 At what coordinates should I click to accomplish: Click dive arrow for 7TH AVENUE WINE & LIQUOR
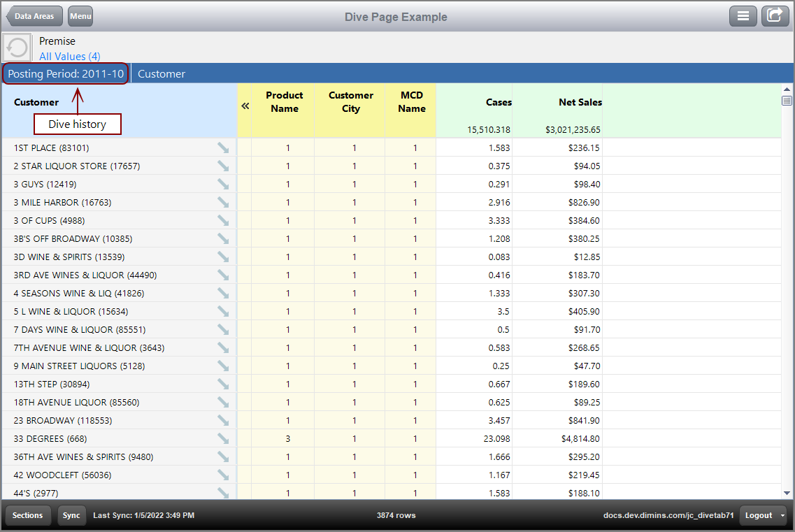pyautogui.click(x=223, y=348)
